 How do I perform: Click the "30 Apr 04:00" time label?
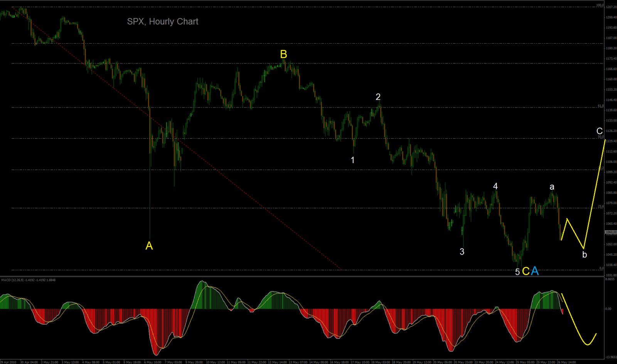point(29,362)
